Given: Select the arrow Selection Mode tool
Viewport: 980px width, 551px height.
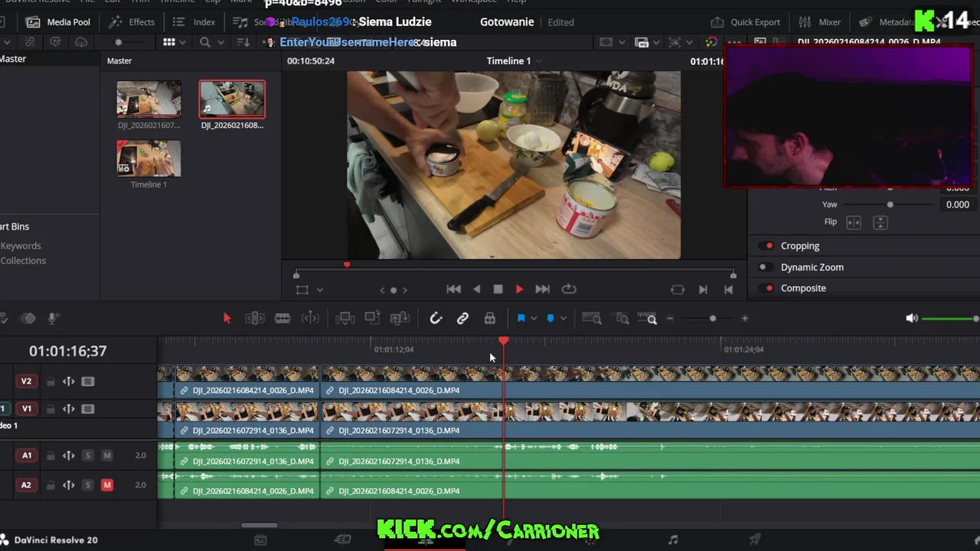Looking at the screenshot, I should click(227, 318).
